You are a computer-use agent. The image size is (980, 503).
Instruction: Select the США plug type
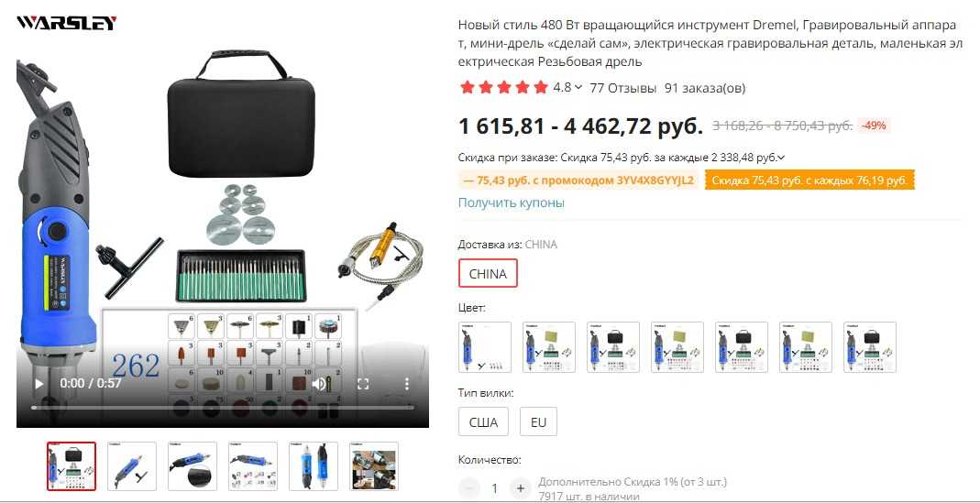pos(484,421)
